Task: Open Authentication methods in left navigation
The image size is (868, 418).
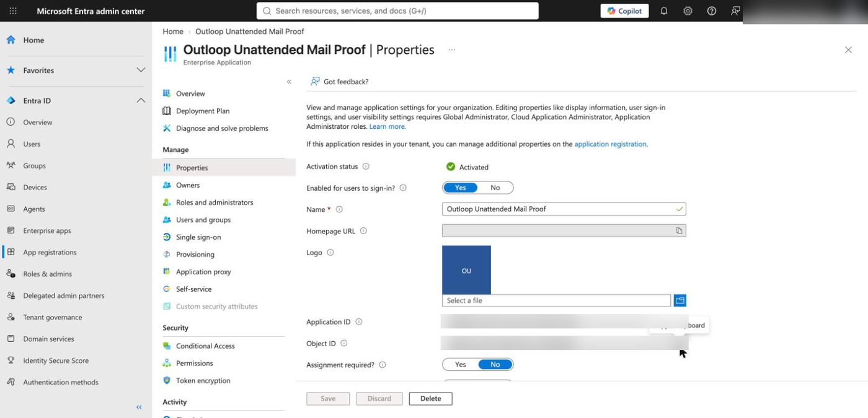Action: point(61,383)
